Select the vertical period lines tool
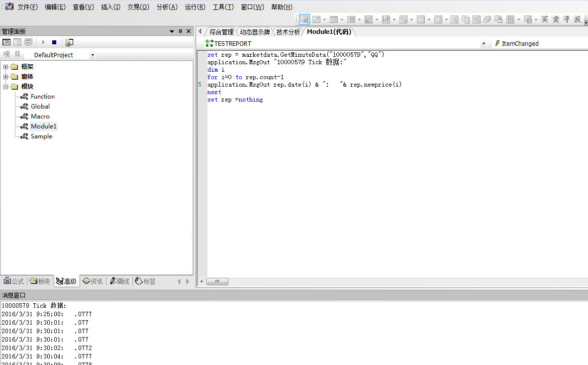The width and height of the screenshot is (588, 365). click(351, 19)
